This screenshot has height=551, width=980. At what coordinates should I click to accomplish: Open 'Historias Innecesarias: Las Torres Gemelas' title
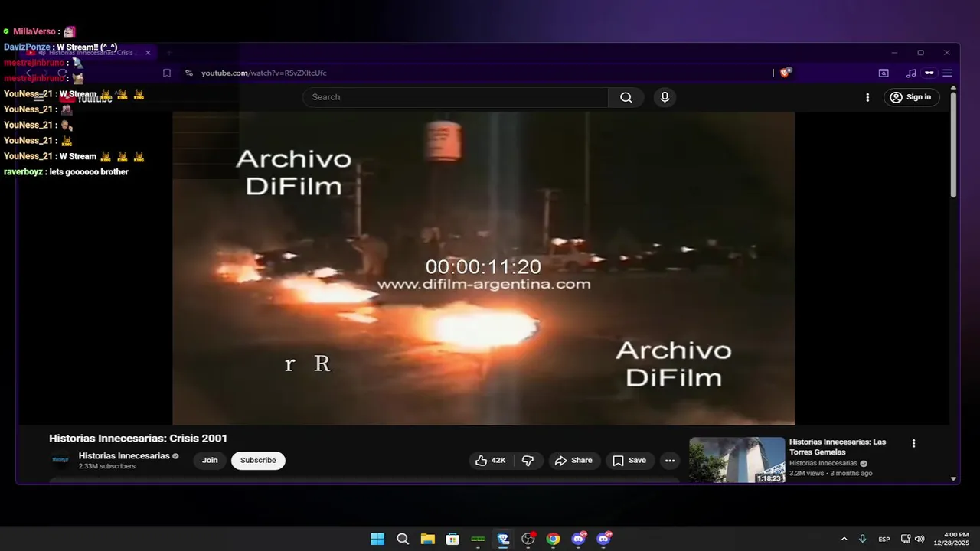click(x=838, y=447)
